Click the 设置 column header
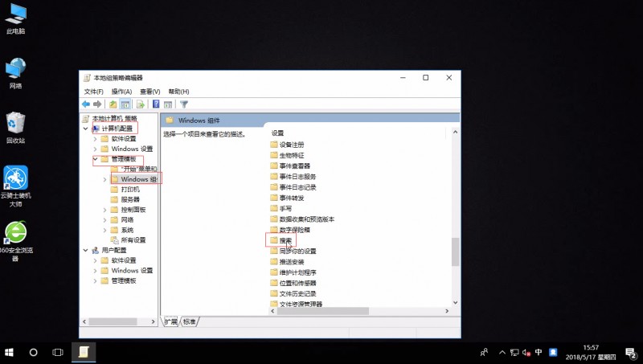 tap(277, 133)
